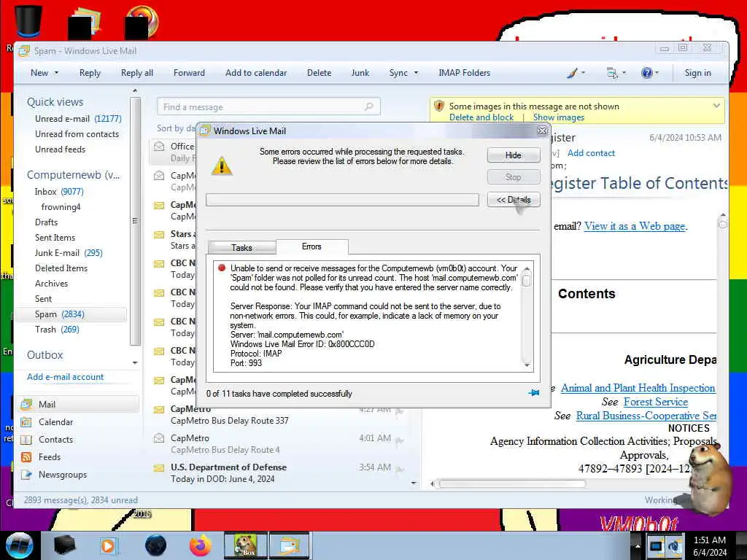Open the blue Help icon
Screen dimensions: 747x560
coord(646,73)
